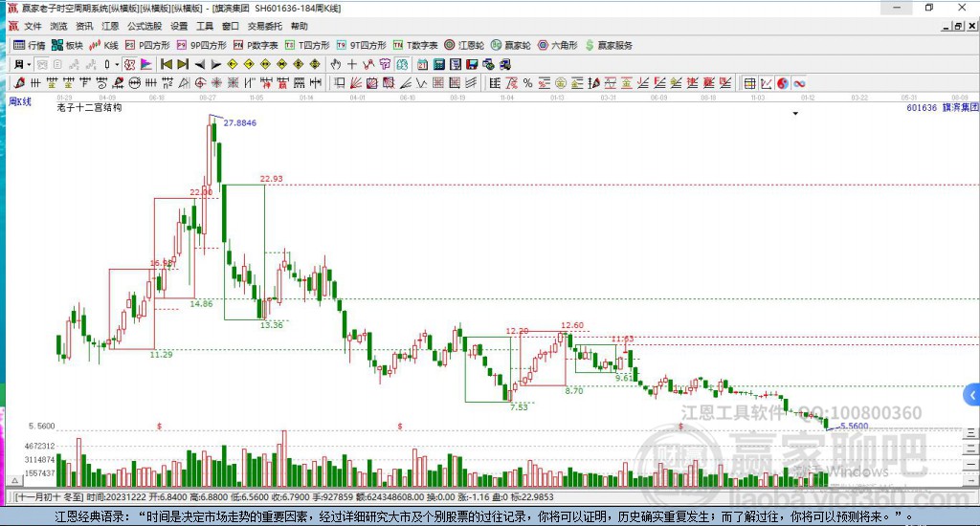The height and width of the screenshot is (526, 980).
Task: Open the T数字表 tool
Action: pos(415,45)
